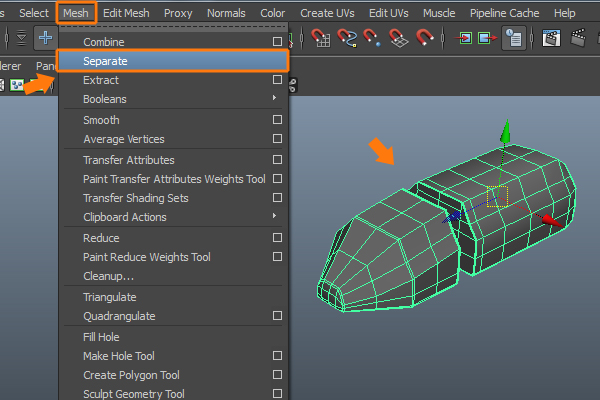The height and width of the screenshot is (400, 600).
Task: Enable snap to curves magnet icon
Action: point(348,39)
